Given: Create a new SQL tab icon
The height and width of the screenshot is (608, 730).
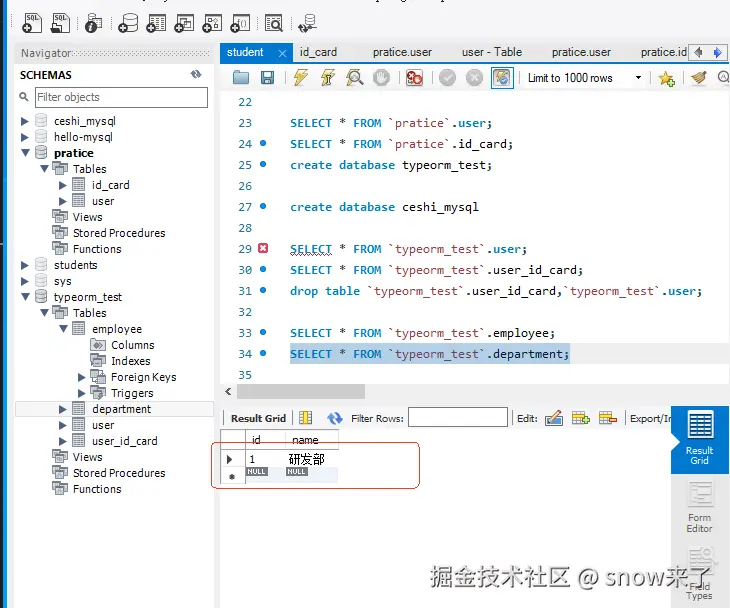Looking at the screenshot, I should [x=32, y=23].
